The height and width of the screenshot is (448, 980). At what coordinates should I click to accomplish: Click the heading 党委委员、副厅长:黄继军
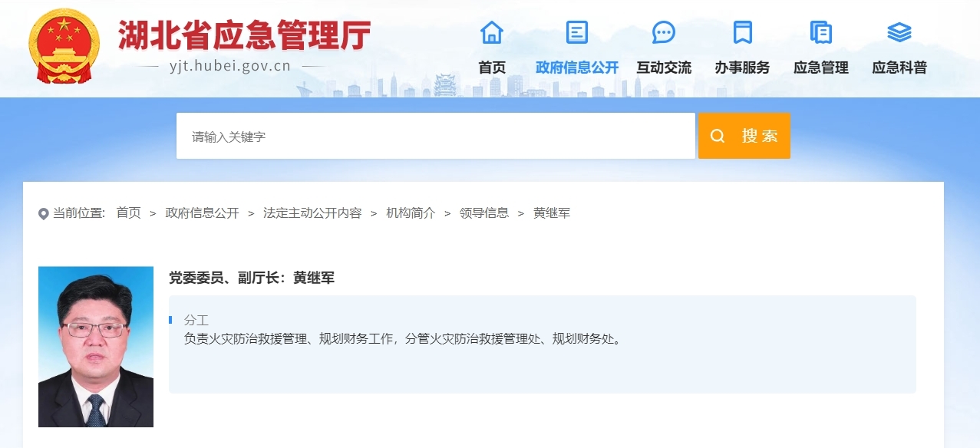click(x=252, y=278)
